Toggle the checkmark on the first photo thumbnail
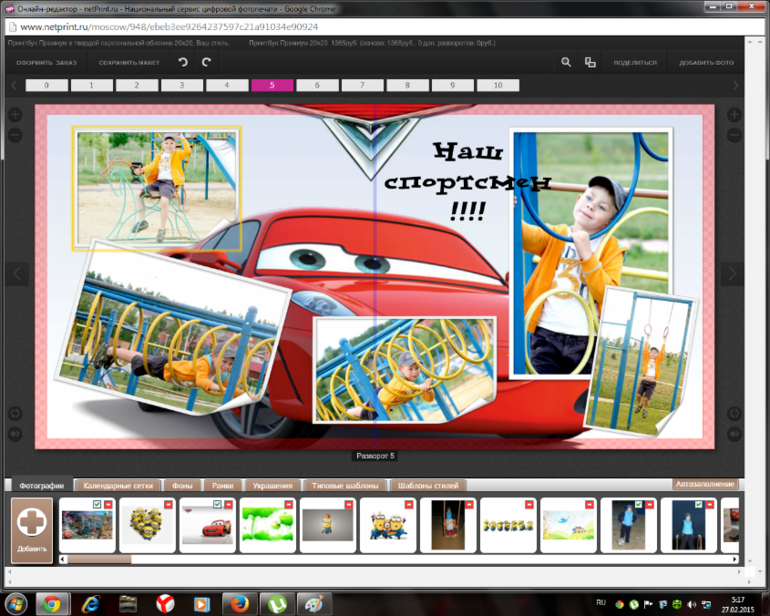Image resolution: width=770 pixels, height=616 pixels. click(96, 505)
